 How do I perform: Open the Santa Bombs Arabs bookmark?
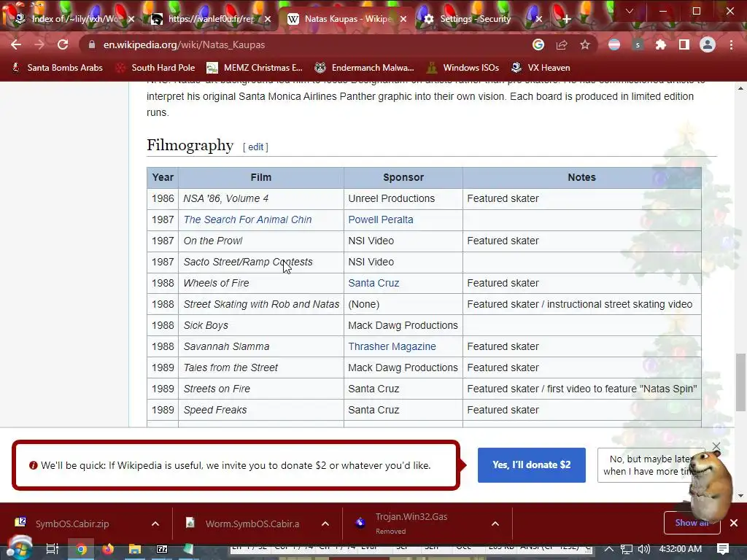point(57,68)
